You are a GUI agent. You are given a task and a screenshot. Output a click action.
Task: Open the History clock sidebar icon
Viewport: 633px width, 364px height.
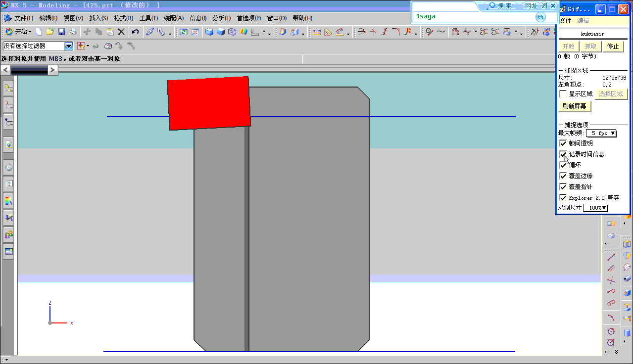[8, 167]
